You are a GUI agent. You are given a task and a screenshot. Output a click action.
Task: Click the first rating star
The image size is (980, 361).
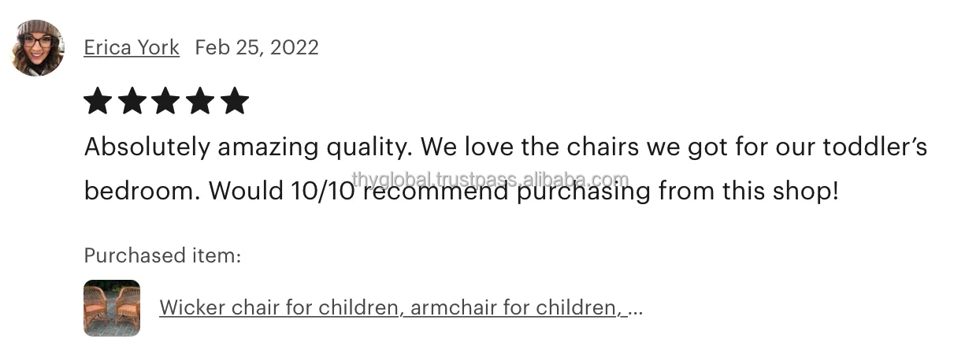click(98, 102)
